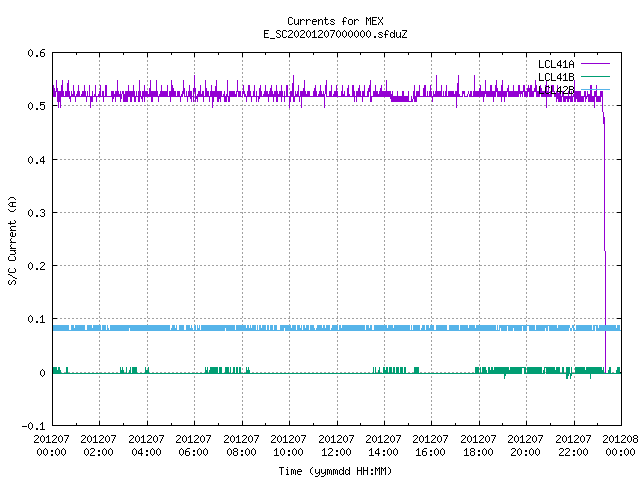Click the 16:00 time tick label

click(431, 452)
